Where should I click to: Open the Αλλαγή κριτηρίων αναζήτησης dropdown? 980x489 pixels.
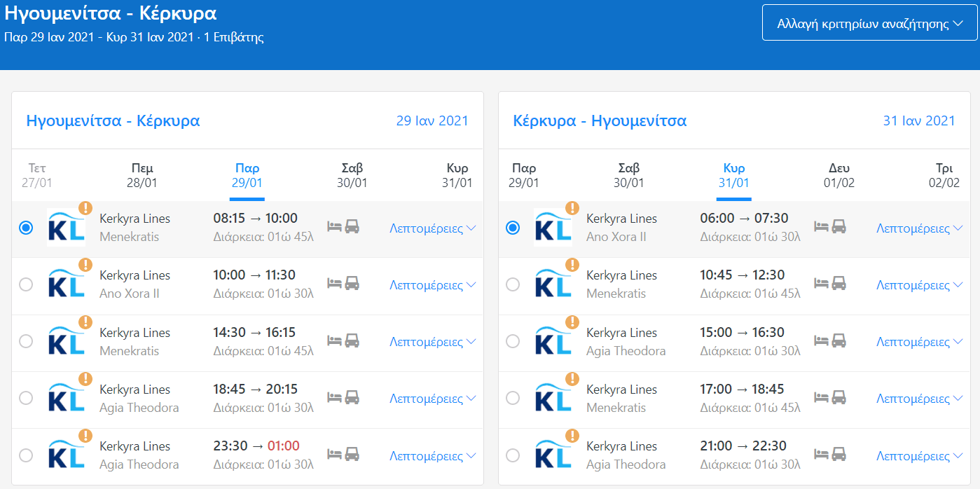[869, 24]
